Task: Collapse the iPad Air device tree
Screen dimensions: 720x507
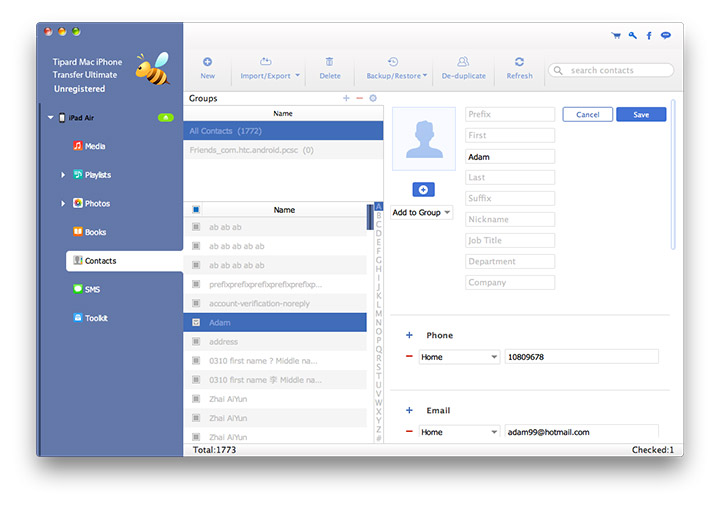Action: tap(51, 118)
